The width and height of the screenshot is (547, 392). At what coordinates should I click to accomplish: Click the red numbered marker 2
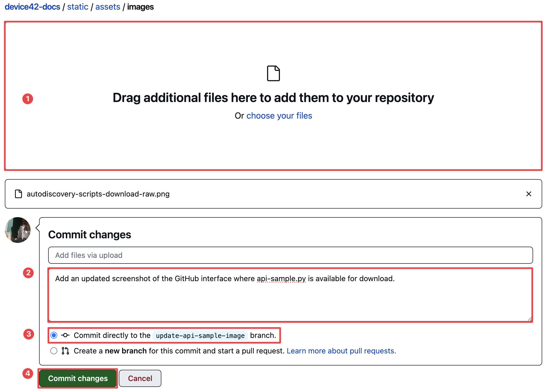tap(28, 273)
